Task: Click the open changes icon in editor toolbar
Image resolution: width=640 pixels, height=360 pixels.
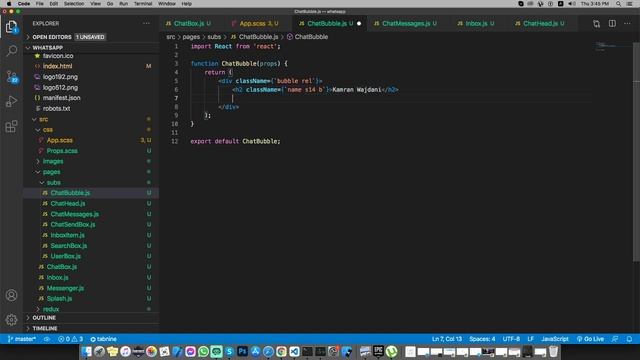Action: 596,24
